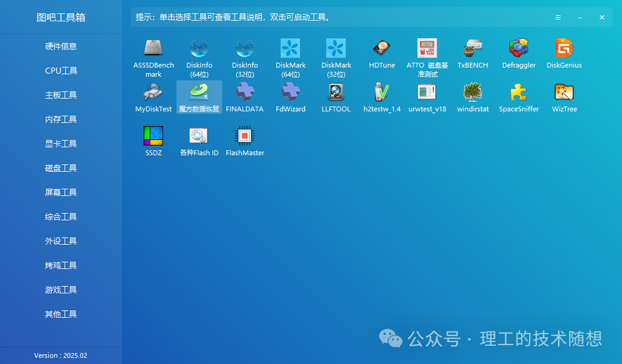
Task: Click the 硬件信息 sidebar entry
Action: 61,46
